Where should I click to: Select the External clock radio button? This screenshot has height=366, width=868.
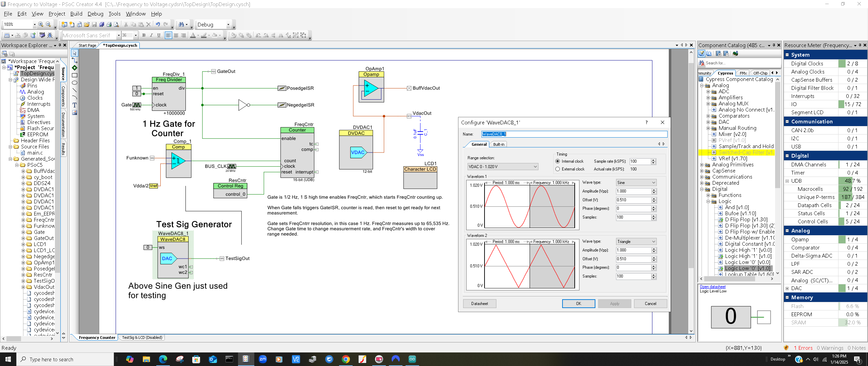(x=557, y=169)
